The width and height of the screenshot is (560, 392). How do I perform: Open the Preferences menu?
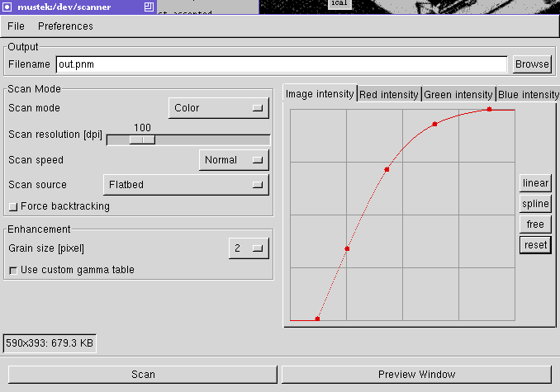click(x=65, y=26)
